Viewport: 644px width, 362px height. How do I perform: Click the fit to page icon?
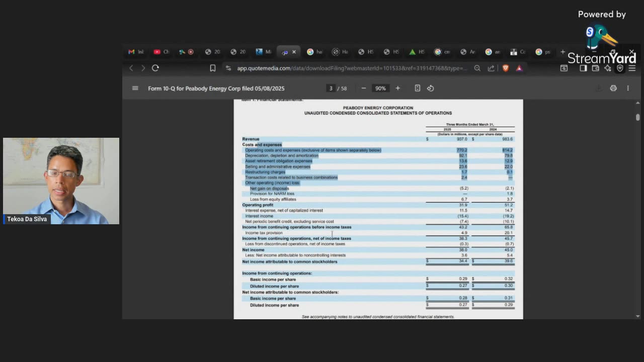[x=418, y=88]
